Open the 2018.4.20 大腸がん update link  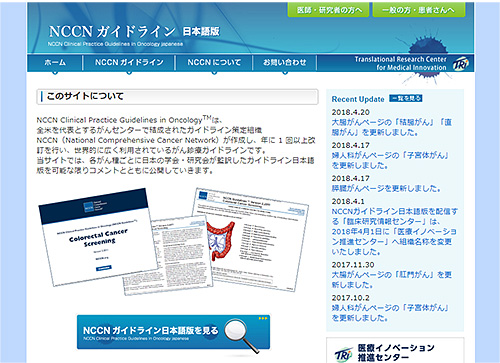point(392,127)
